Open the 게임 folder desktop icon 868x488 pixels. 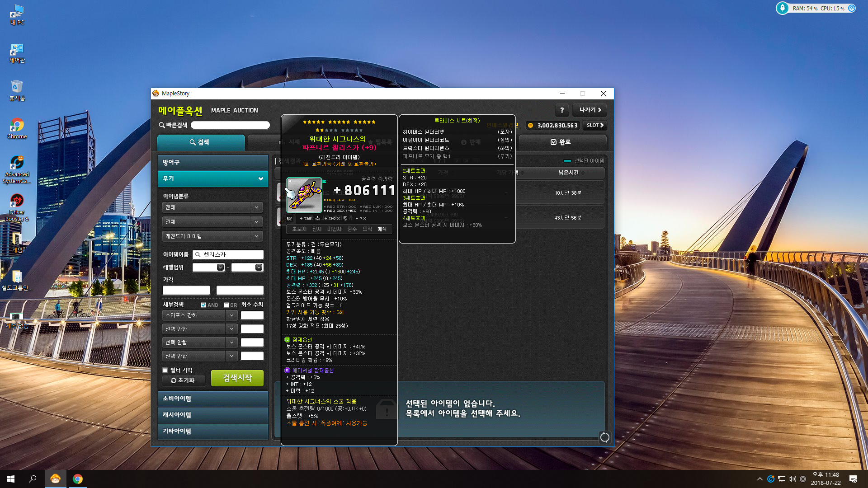pyautogui.click(x=17, y=242)
